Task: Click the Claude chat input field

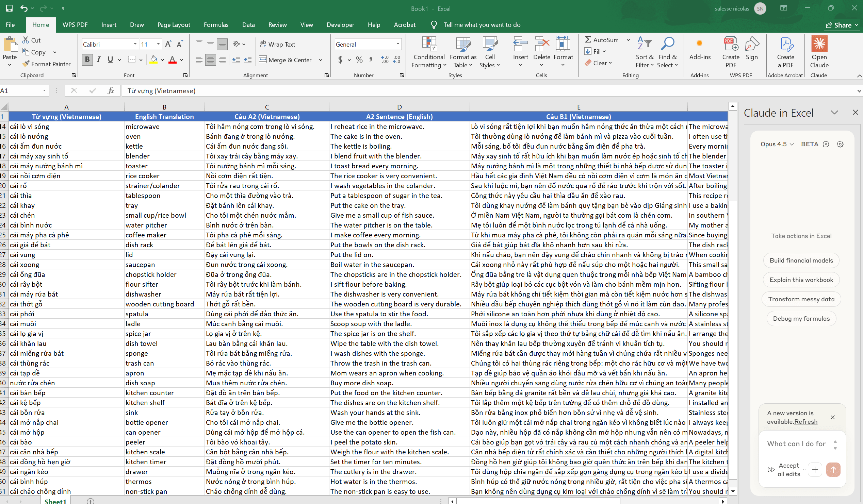Action: coord(796,443)
